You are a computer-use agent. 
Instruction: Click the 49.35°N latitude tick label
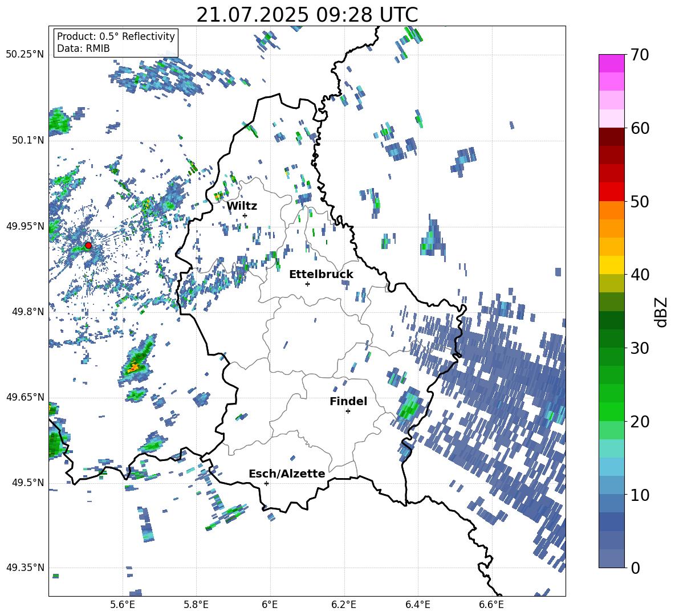pos(25,568)
